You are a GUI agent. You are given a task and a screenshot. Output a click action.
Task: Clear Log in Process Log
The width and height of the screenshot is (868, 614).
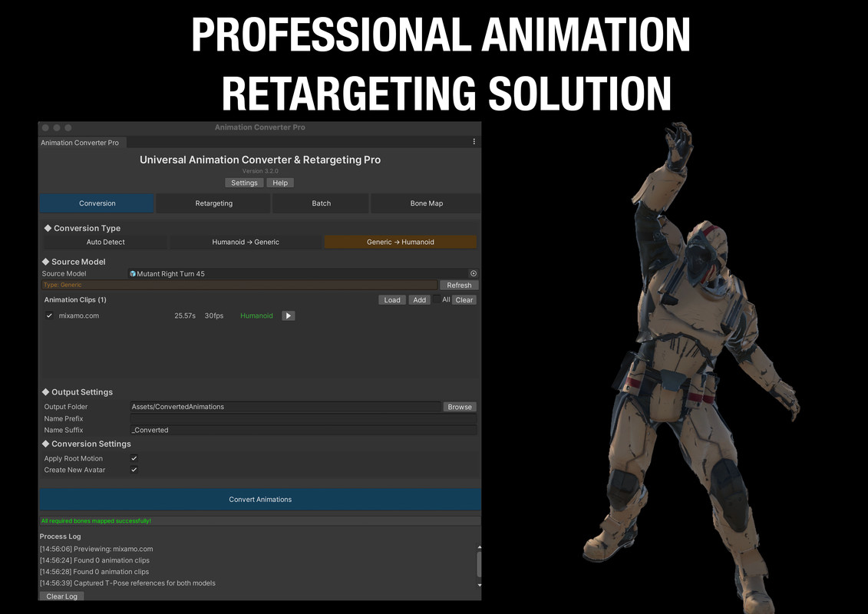click(61, 596)
